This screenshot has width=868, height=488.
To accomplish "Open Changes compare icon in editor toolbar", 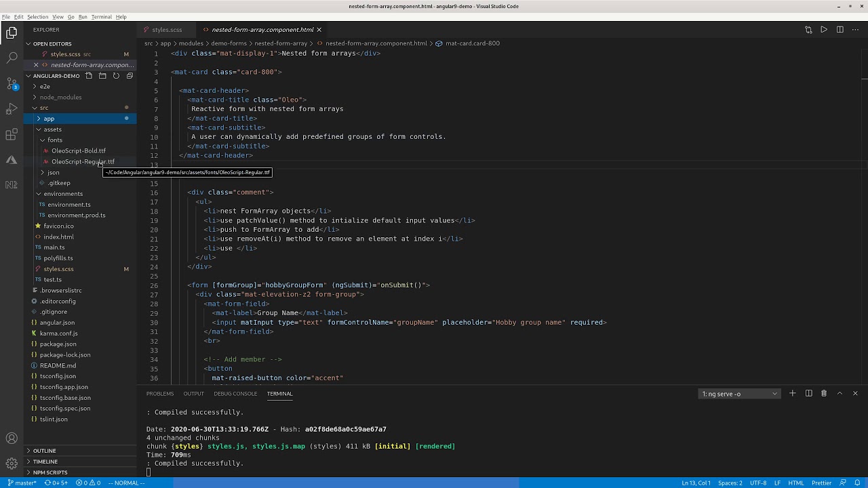I will 808,30.
